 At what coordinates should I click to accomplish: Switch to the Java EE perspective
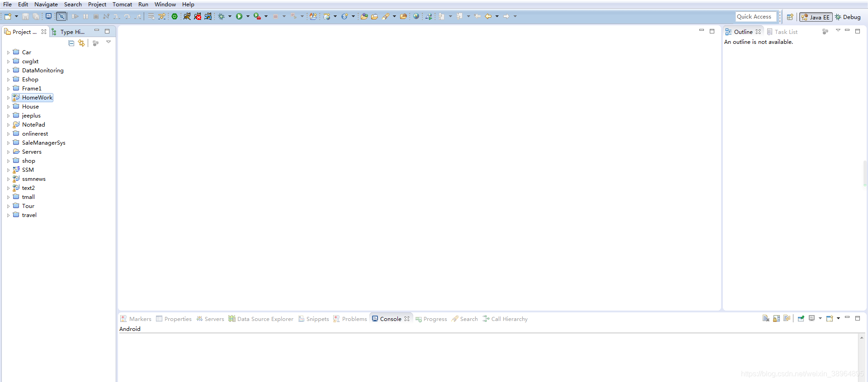click(x=816, y=17)
